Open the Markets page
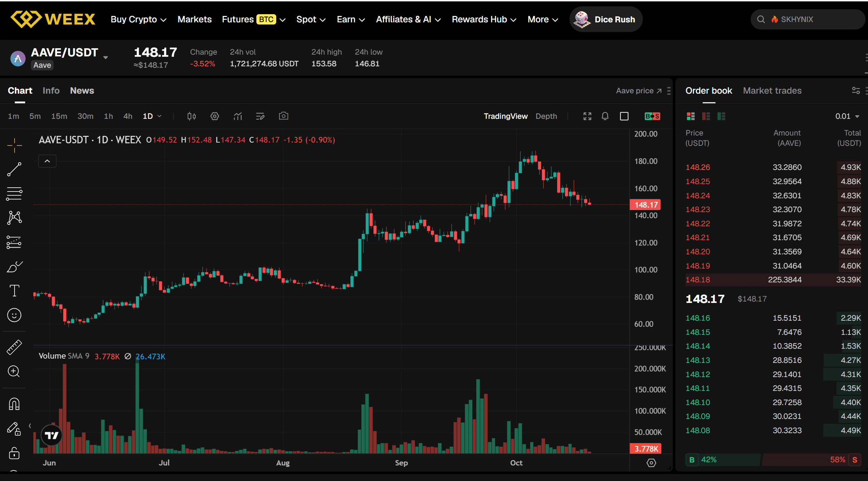The image size is (868, 481). pos(194,20)
